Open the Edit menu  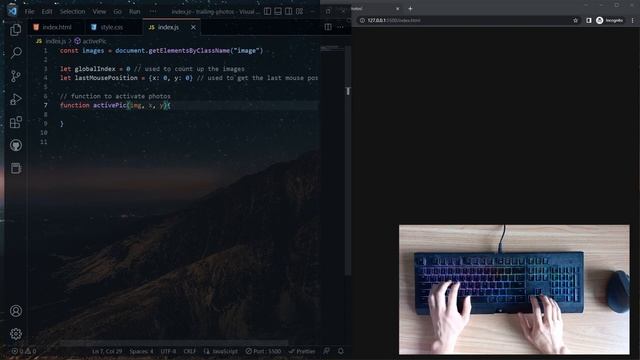[x=47, y=11]
